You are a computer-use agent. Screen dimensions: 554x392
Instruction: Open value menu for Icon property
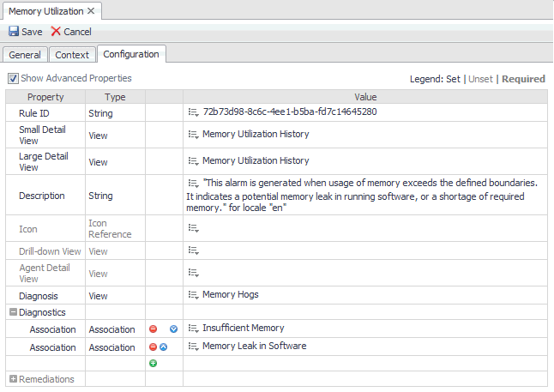(193, 229)
